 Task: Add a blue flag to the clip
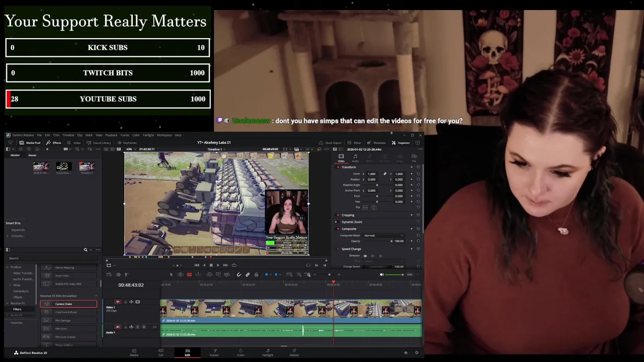click(267, 275)
